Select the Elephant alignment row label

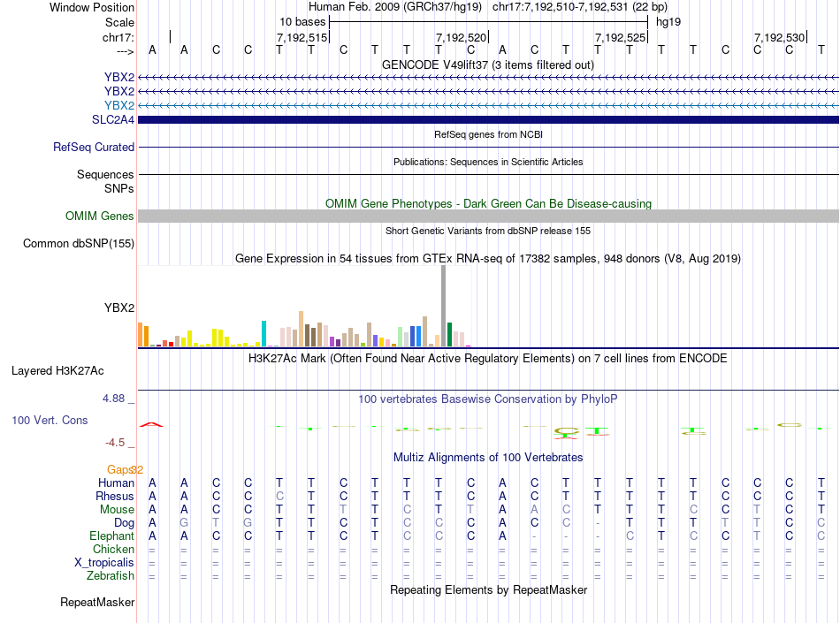coord(112,536)
